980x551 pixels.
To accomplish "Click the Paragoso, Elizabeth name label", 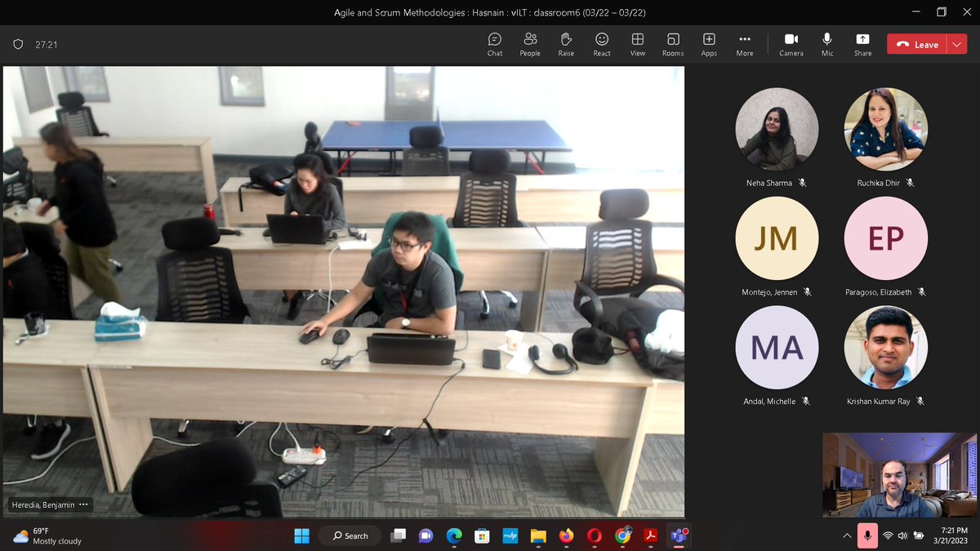I will (x=878, y=291).
